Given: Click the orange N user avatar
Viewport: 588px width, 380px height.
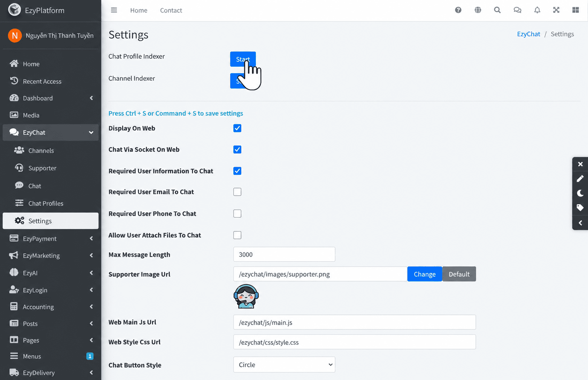Looking at the screenshot, I should 15,35.
